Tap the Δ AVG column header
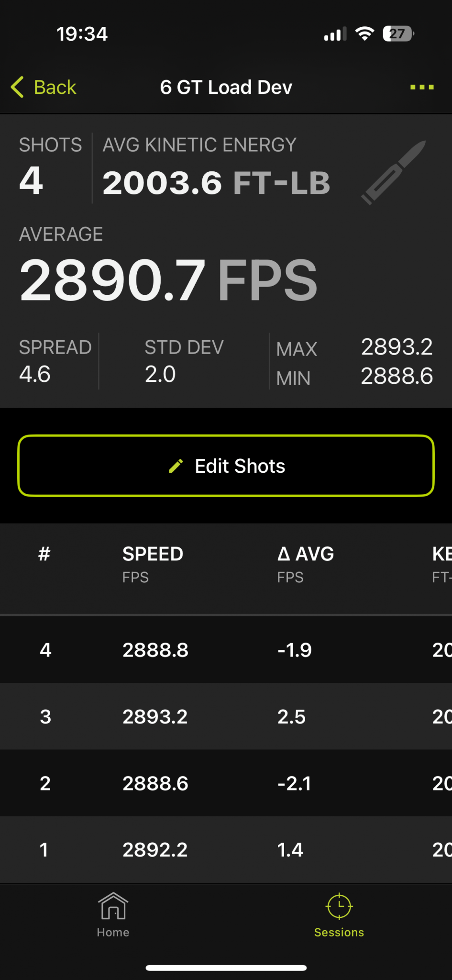 click(x=306, y=554)
